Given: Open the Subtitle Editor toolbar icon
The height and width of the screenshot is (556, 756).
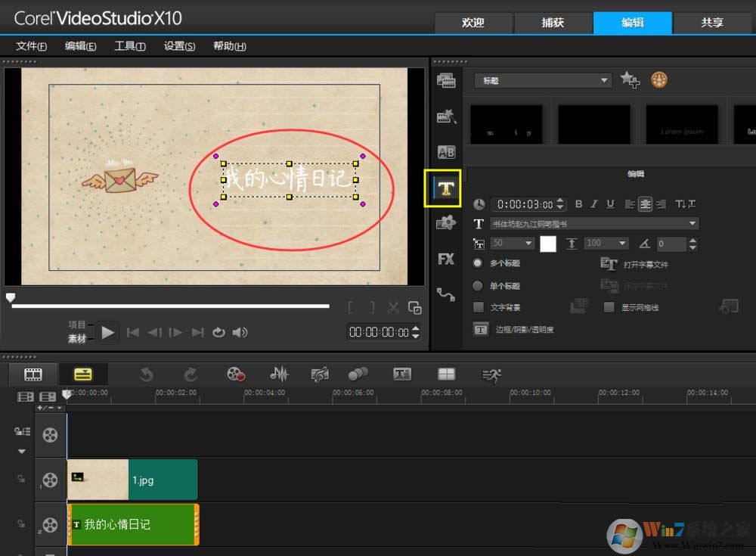Looking at the screenshot, I should (x=402, y=374).
